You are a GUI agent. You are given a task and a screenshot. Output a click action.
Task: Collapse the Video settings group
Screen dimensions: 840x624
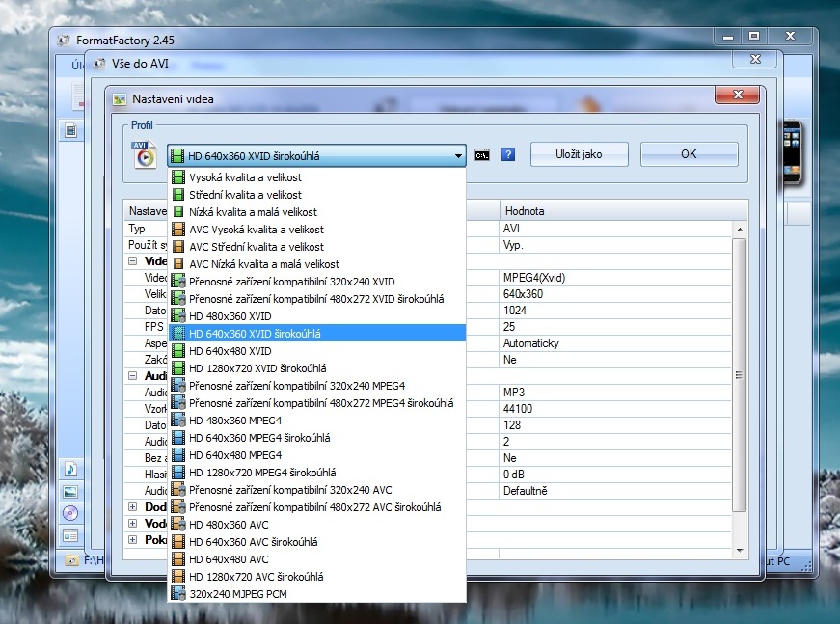click(x=132, y=262)
